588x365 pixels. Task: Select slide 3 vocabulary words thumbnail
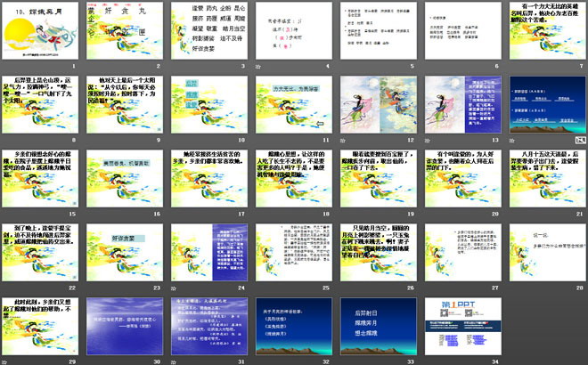tap(209, 31)
